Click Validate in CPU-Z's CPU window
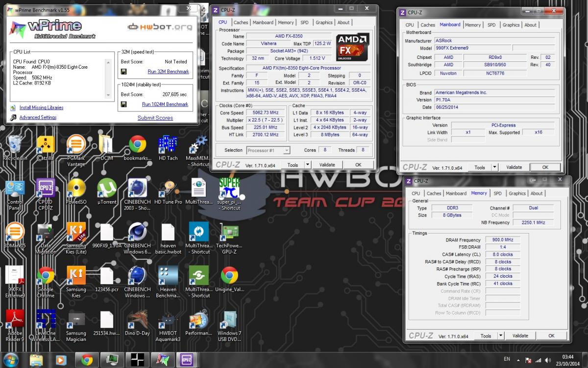Screen dimensions: 588x368 point(327,165)
